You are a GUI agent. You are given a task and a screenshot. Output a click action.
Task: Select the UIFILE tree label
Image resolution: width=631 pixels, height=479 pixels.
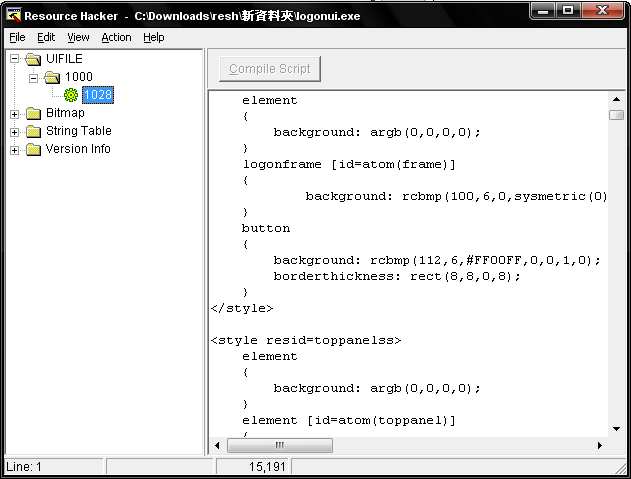[64, 59]
